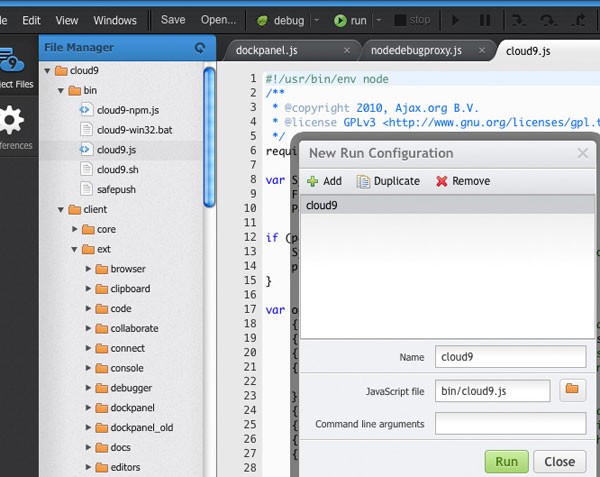Click the green plus Add icon

click(313, 181)
